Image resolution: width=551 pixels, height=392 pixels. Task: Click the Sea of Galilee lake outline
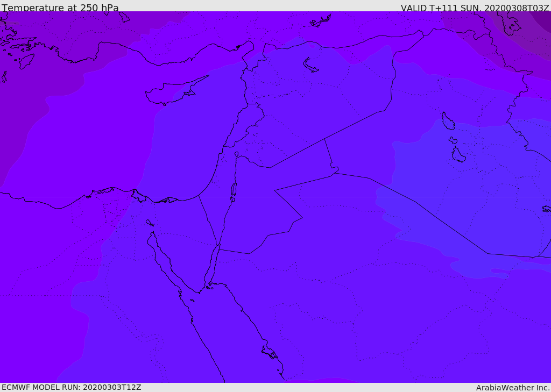[x=237, y=154]
